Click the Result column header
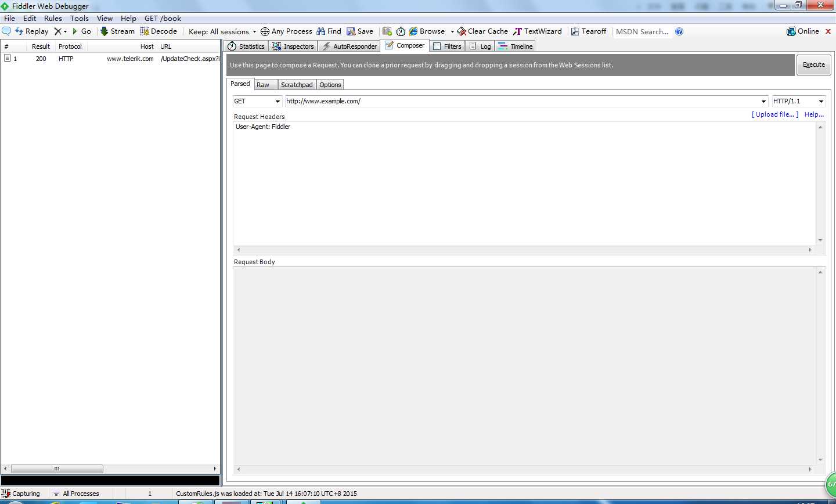 (41, 46)
